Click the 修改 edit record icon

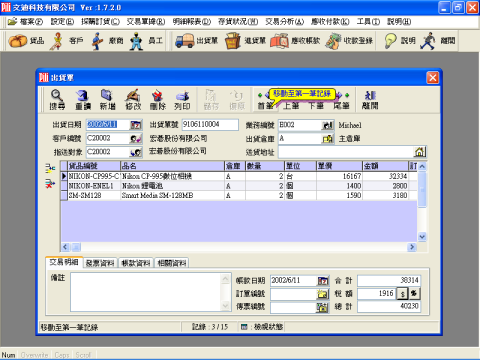[133, 99]
